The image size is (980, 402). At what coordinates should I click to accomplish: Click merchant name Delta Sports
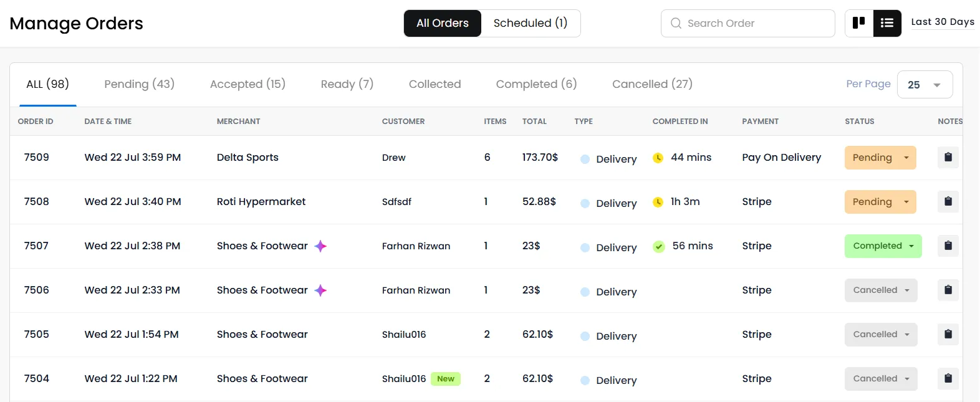click(247, 157)
